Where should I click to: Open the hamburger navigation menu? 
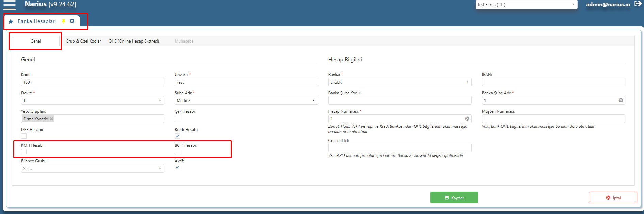click(10, 5)
